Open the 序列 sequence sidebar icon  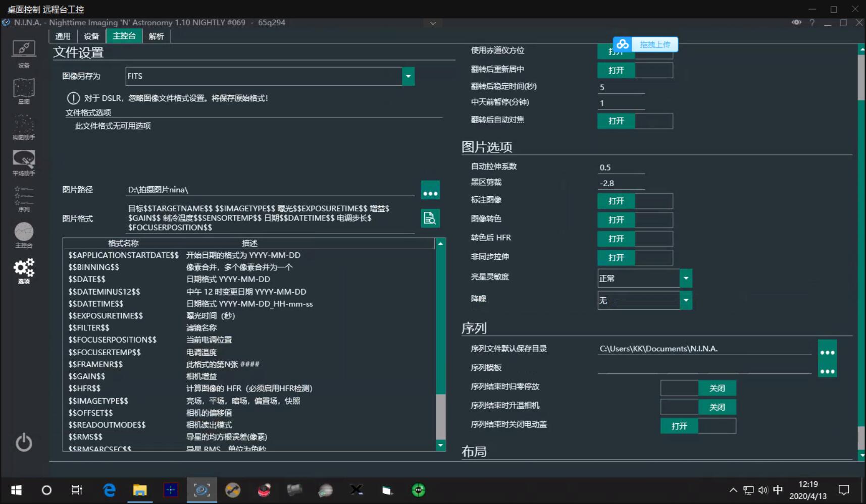click(24, 199)
